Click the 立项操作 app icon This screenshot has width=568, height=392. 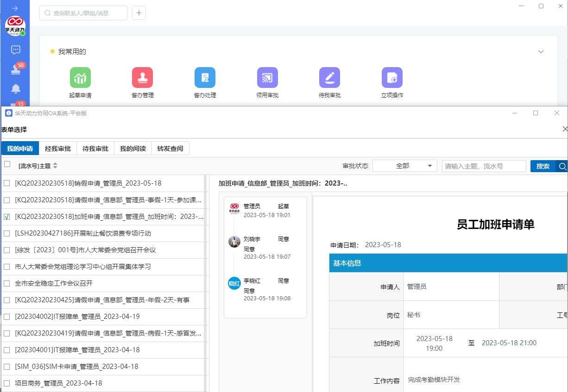(x=392, y=78)
